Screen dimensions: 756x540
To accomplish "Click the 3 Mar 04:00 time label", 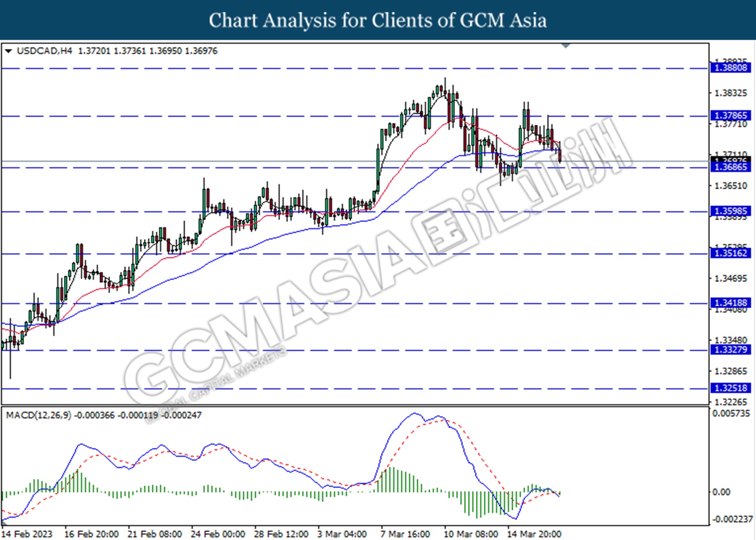I will (342, 534).
